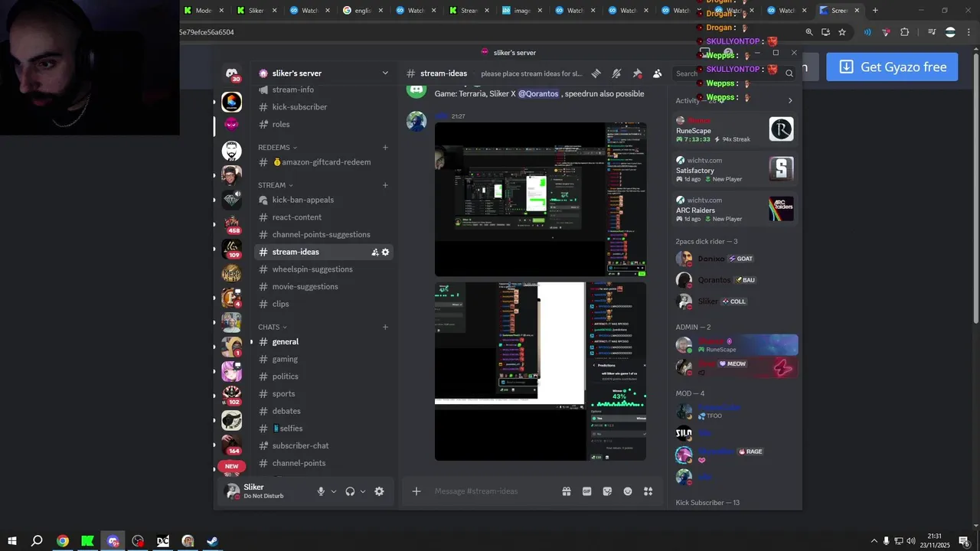Deafen with headphones icon in user panel
Image resolution: width=980 pixels, height=551 pixels.
click(x=350, y=491)
